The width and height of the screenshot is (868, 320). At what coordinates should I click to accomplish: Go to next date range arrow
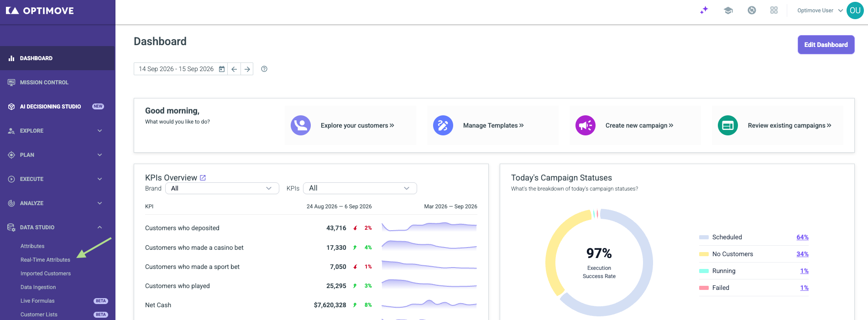247,69
